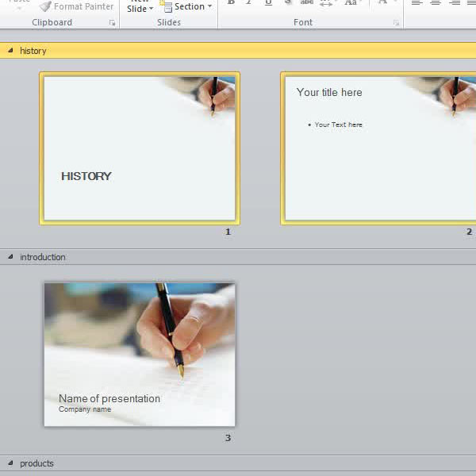The height and width of the screenshot is (476, 476).
Task: Click slide number 3 label
Action: [x=228, y=438]
